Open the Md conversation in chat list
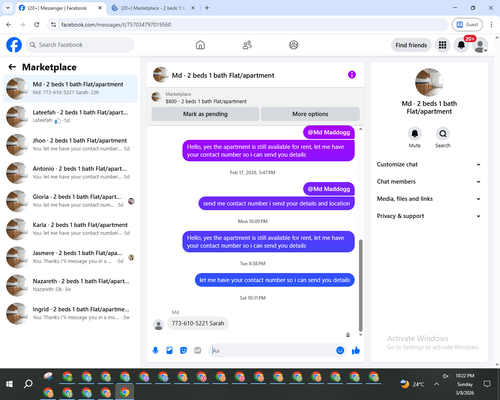 pyautogui.click(x=70, y=89)
